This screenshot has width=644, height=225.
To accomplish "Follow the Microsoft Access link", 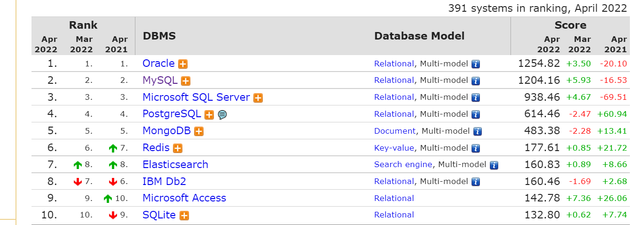I will tap(184, 198).
